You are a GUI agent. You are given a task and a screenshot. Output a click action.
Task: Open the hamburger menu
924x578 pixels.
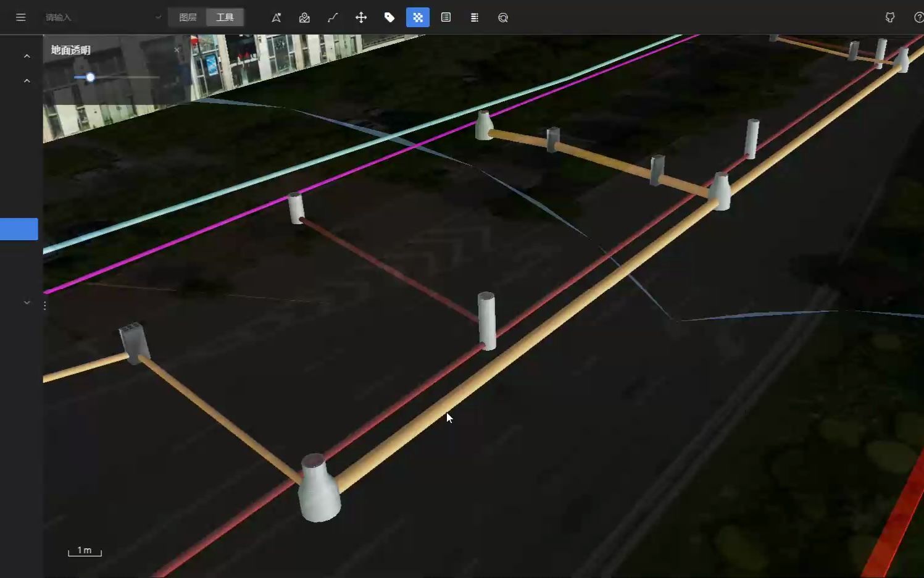(20, 17)
